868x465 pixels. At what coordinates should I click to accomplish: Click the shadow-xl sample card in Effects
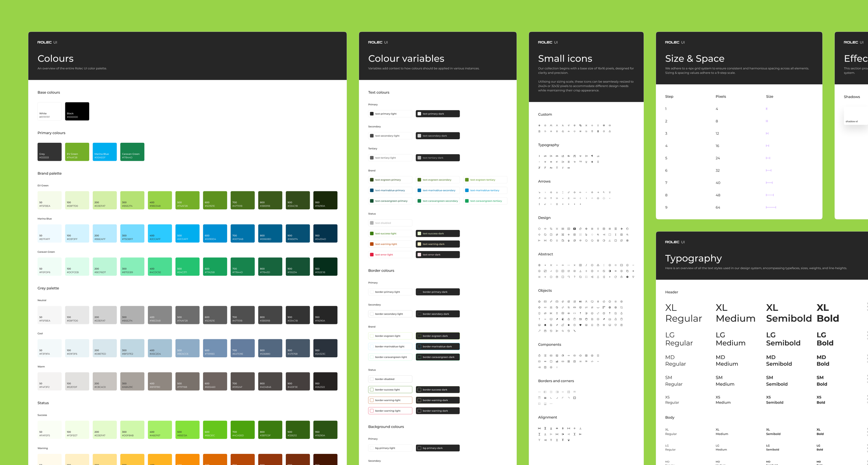pos(856,115)
